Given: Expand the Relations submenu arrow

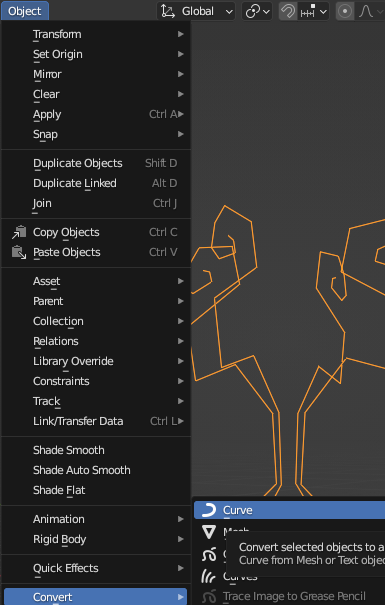Looking at the screenshot, I should click(181, 341).
